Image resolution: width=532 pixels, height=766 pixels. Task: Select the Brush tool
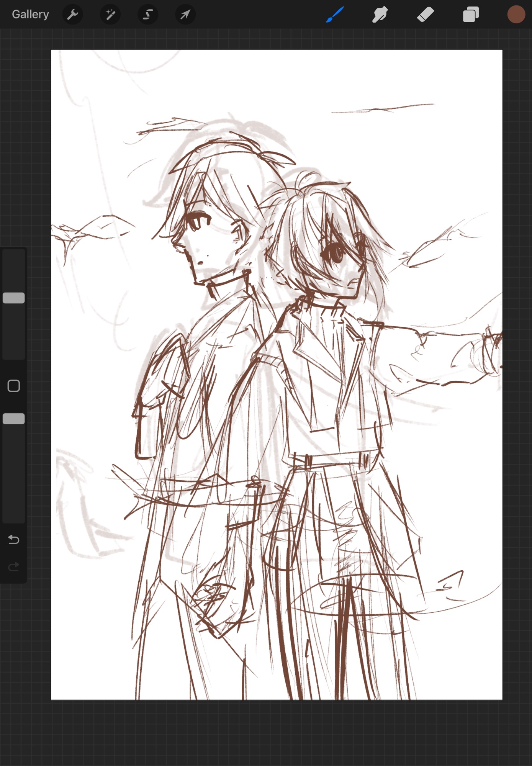coord(335,15)
